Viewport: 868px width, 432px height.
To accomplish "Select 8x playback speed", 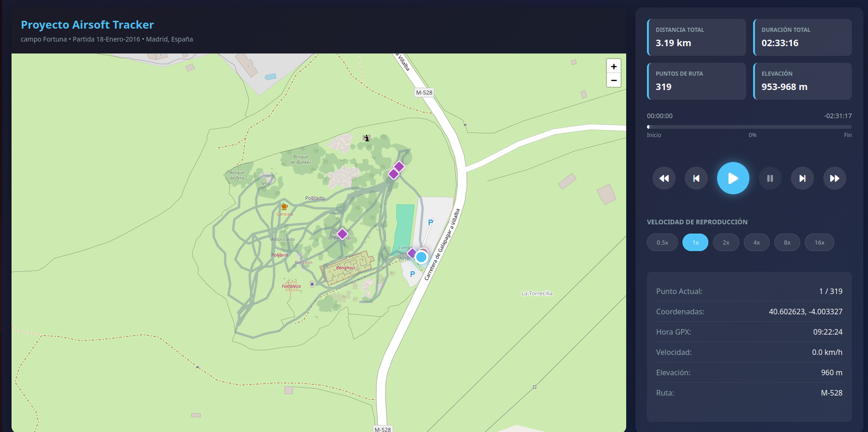I will click(x=787, y=242).
